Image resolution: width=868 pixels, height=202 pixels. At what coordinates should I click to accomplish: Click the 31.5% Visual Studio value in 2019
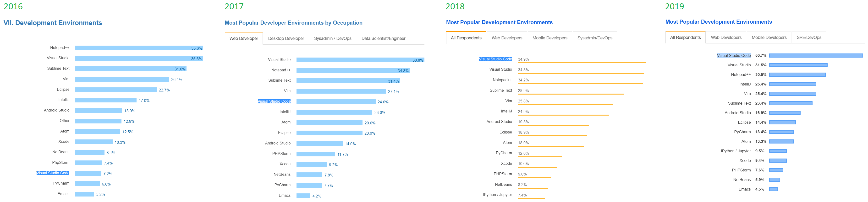(x=760, y=65)
